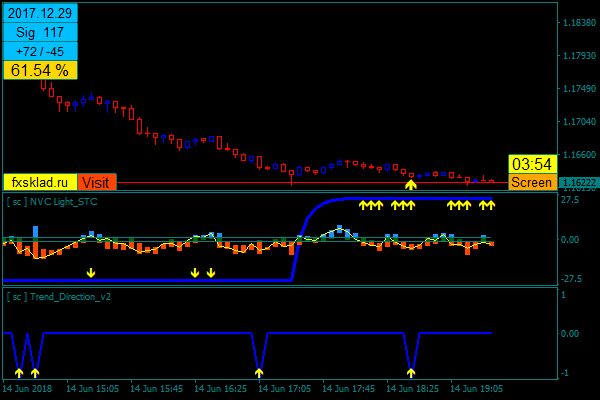
Task: Click the 03:54 candle timer label
Action: (x=532, y=164)
